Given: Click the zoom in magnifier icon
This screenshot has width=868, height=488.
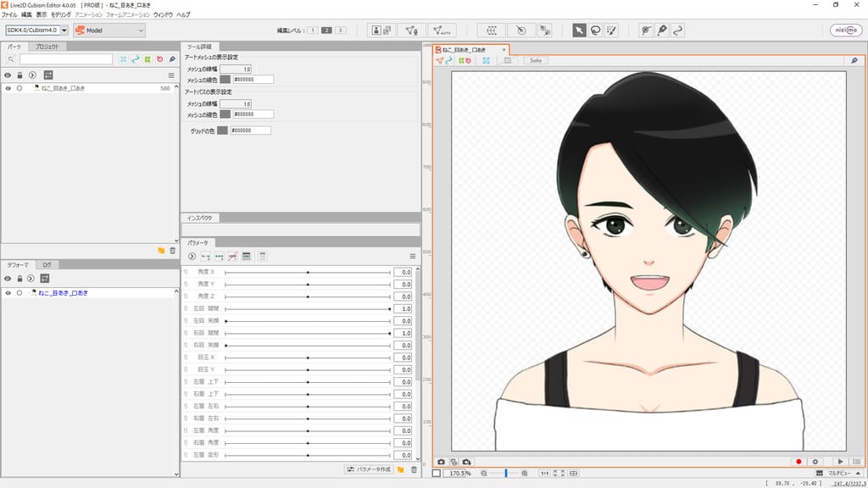Looking at the screenshot, I should point(525,474).
